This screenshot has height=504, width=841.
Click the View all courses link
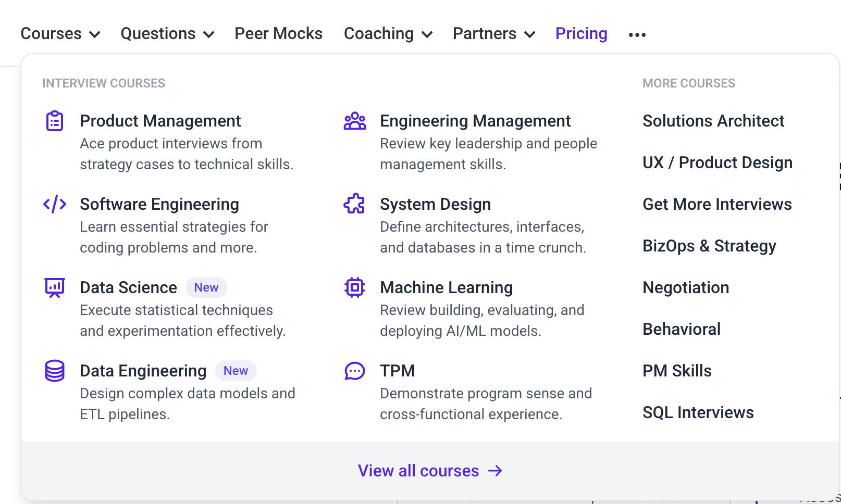coord(420,470)
